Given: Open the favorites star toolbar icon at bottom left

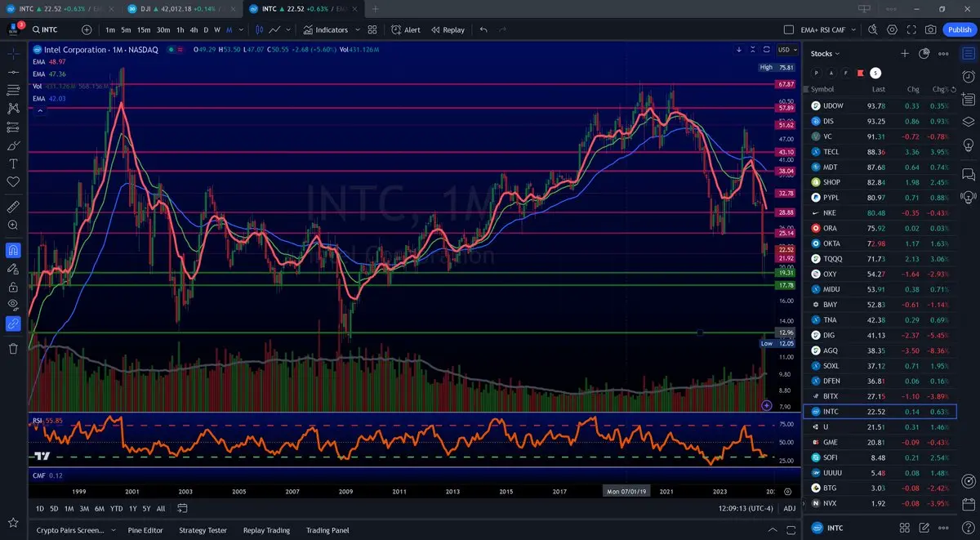Looking at the screenshot, I should click(x=13, y=522).
